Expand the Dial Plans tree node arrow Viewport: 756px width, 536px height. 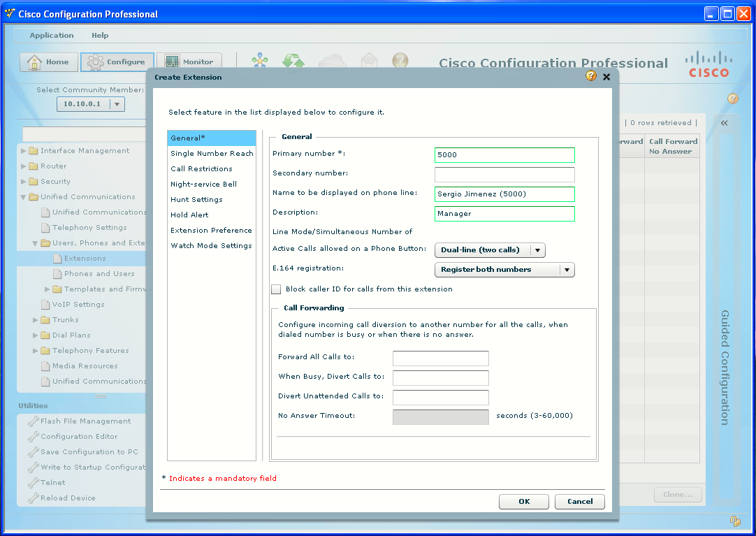35,335
